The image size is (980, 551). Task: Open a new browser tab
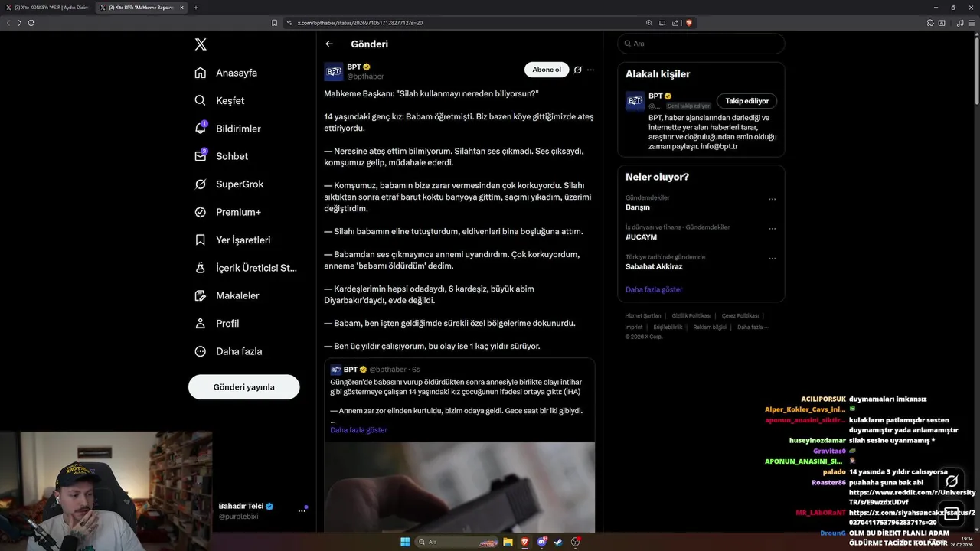tap(196, 8)
